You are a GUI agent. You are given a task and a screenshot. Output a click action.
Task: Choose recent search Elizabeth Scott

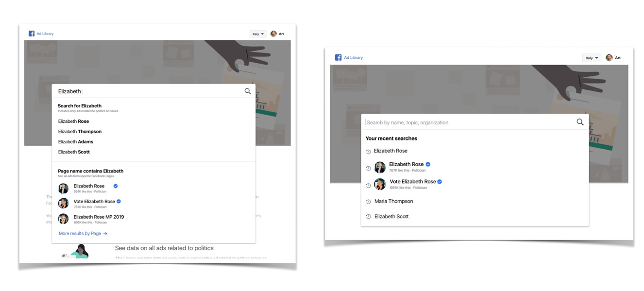point(391,217)
